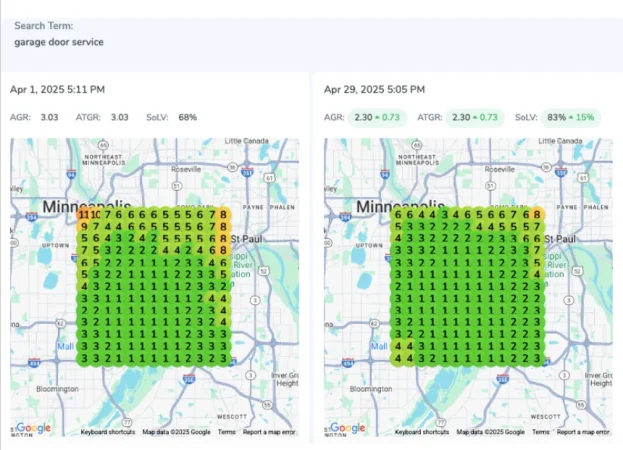Click the ATGR 2.30 improvement badge
The width and height of the screenshot is (623, 450).
(475, 118)
